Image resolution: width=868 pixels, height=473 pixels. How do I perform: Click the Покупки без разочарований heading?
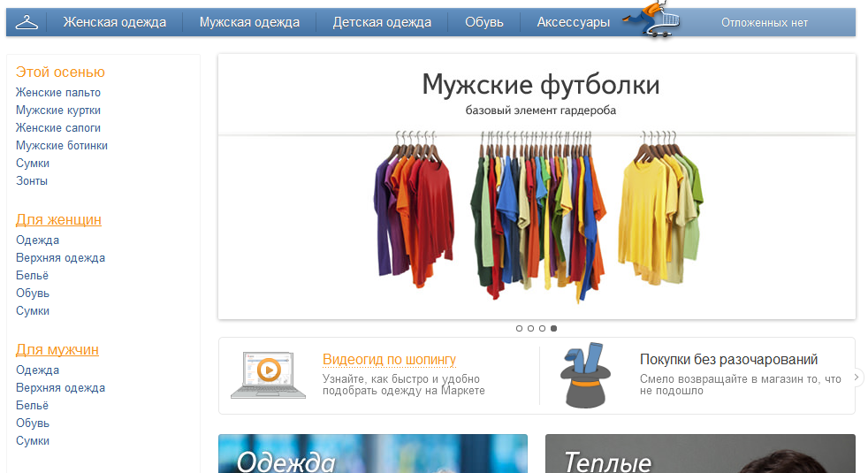pos(728,360)
